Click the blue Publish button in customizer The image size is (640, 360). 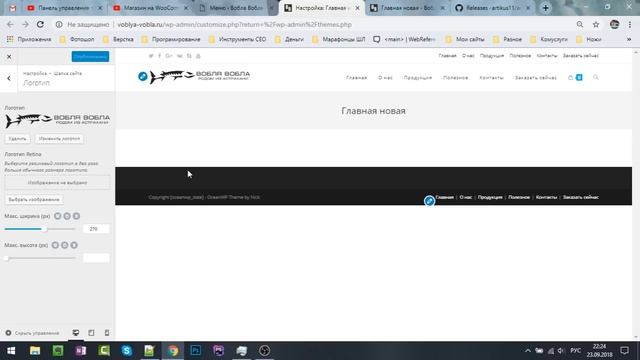click(x=90, y=56)
